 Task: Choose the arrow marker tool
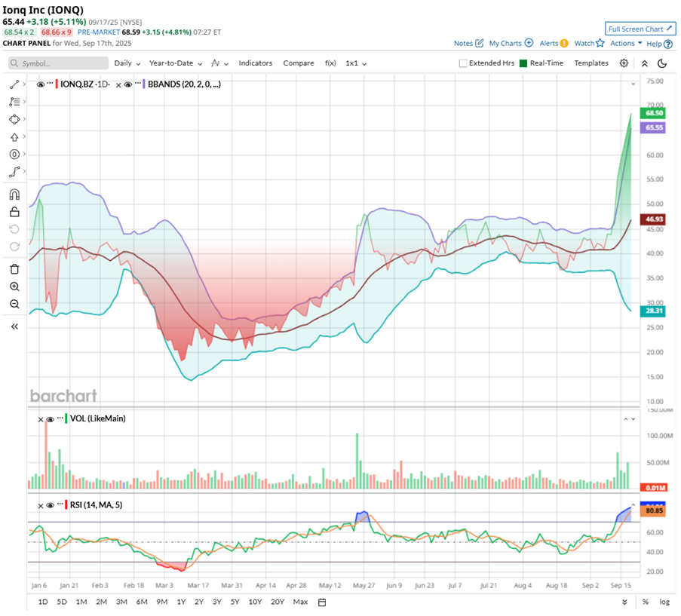14,137
